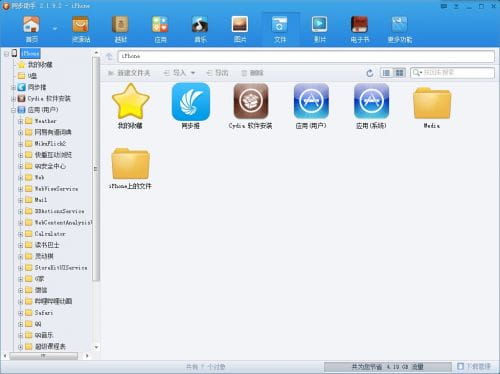Select the yellow star favorites item in tree
This screenshot has height=374, width=500.
[x=35, y=65]
